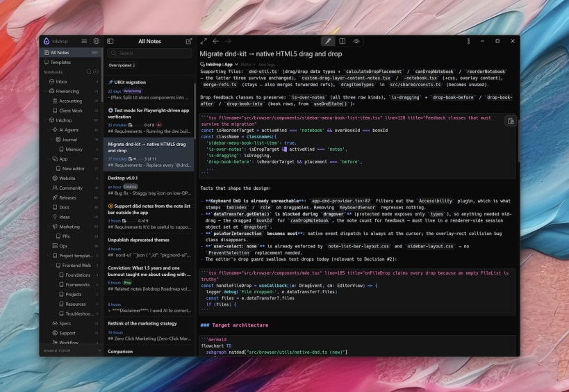Open the Inbox notebook
The height and width of the screenshot is (392, 569).
[71, 82]
